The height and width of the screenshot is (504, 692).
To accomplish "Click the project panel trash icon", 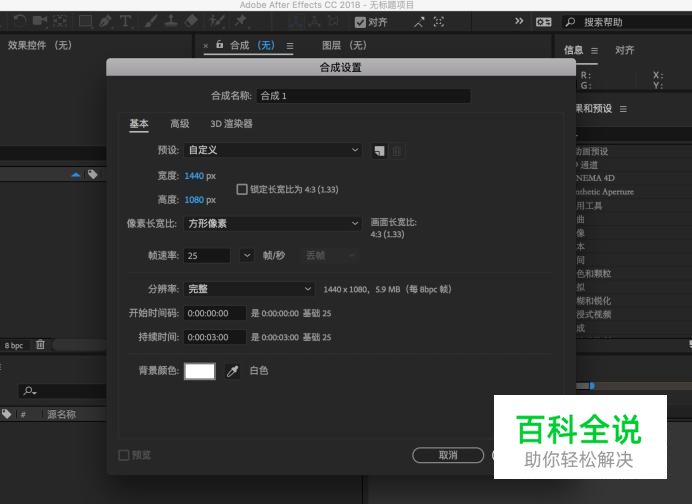I will tap(40, 344).
